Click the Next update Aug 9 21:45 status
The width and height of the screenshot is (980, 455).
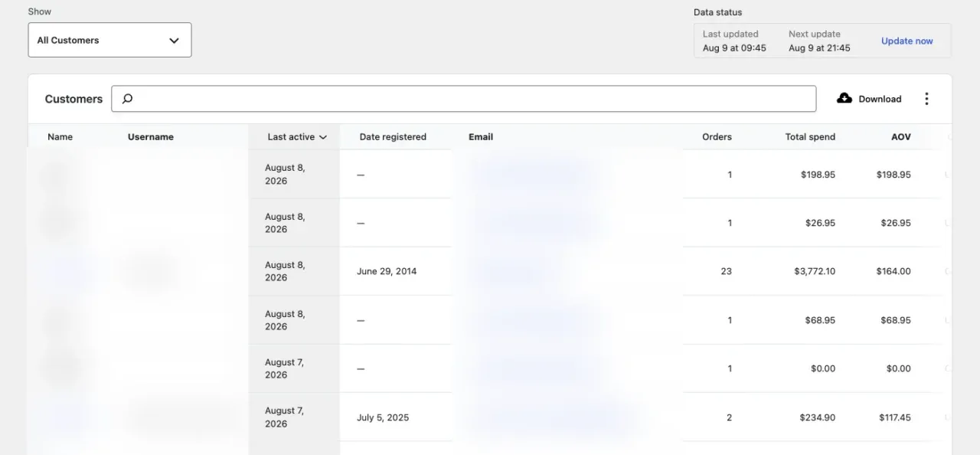(x=819, y=41)
